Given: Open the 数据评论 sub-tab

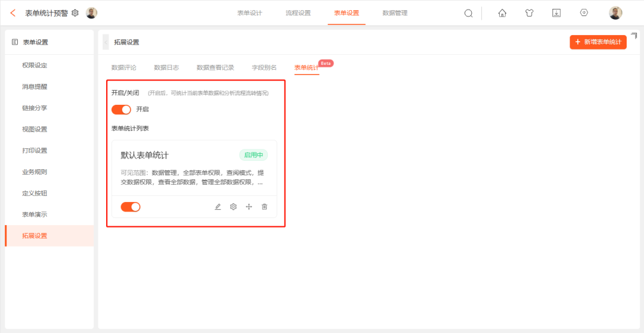Looking at the screenshot, I should point(123,68).
